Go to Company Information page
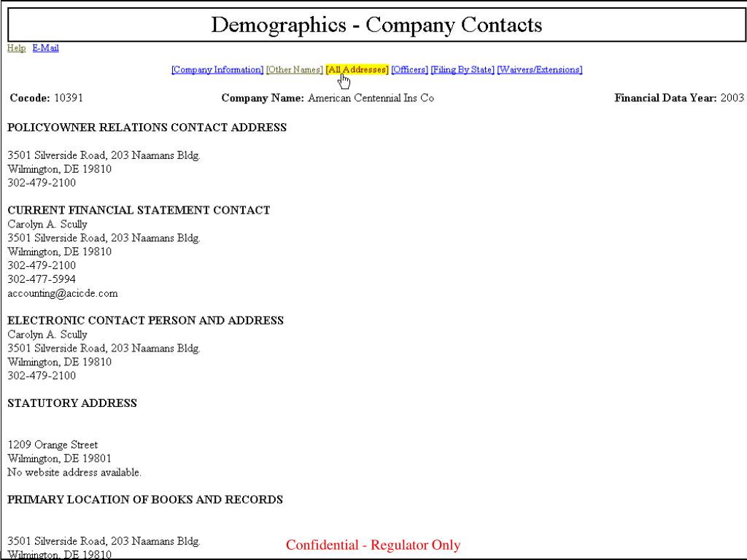Screen dimensions: 747x560 pos(217,69)
